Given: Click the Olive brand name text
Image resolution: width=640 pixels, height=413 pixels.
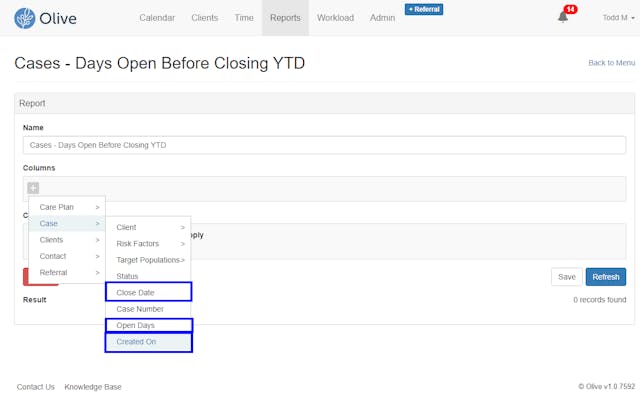Looking at the screenshot, I should tap(58, 18).
